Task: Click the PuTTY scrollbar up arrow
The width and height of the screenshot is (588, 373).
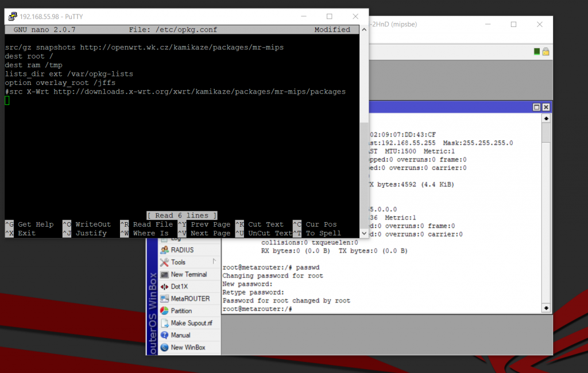Action: pyautogui.click(x=363, y=29)
